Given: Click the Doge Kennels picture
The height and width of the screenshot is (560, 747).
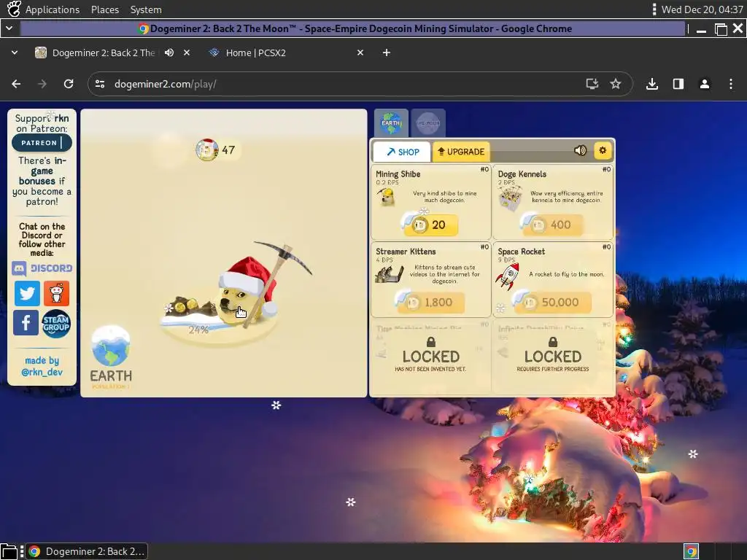Looking at the screenshot, I should point(510,198).
